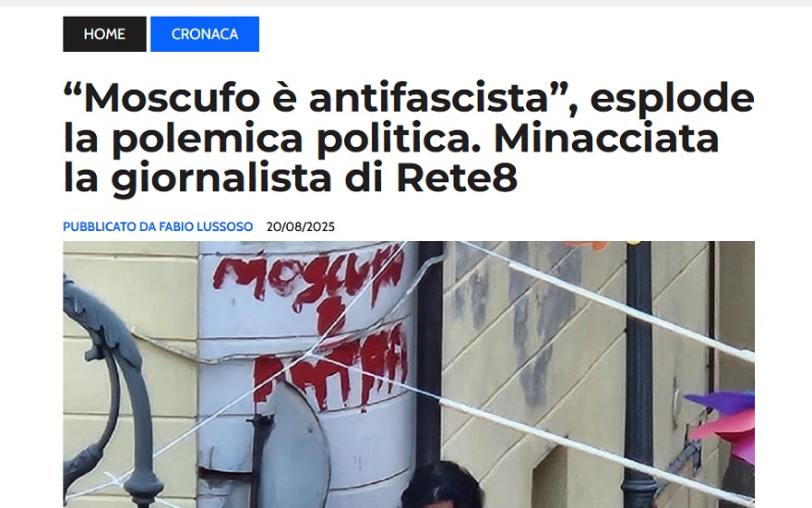Click the word Rete8 in the headline
812x508 pixels.
tap(457, 177)
